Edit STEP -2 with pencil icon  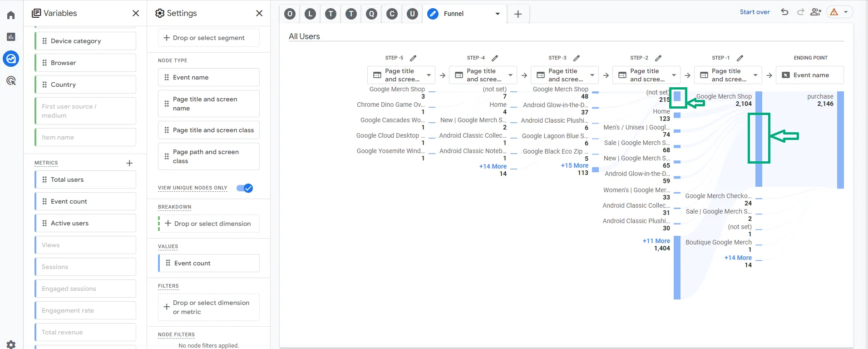(658, 58)
